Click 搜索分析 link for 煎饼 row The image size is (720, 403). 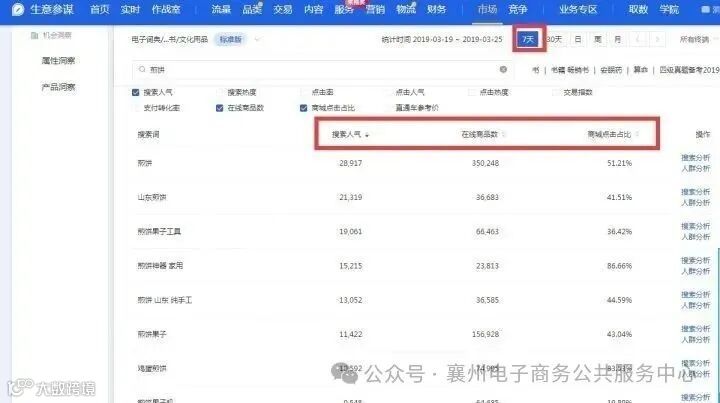click(696, 157)
